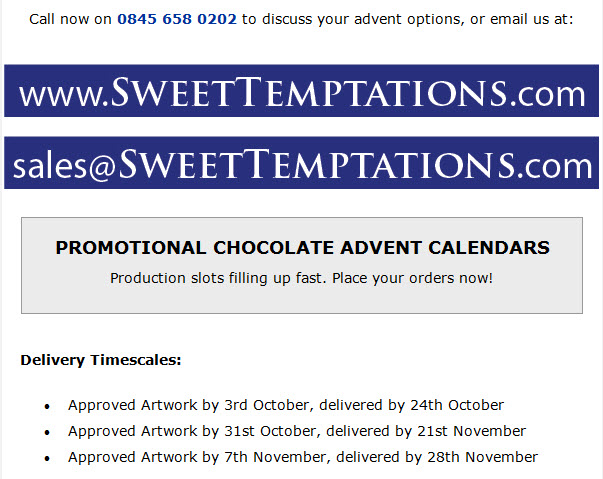The width and height of the screenshot is (603, 479).
Task: Click 'delivered by 28th November' text
Action: click(x=437, y=457)
